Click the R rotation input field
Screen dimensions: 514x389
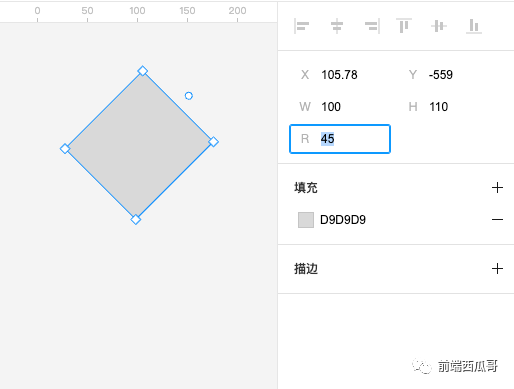click(340, 139)
